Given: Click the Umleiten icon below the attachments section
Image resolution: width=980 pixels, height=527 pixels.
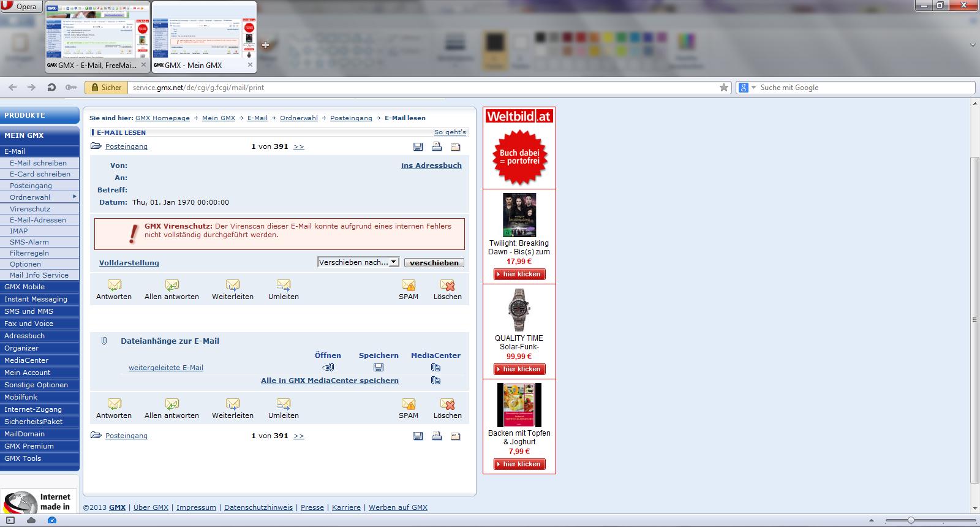Looking at the screenshot, I should [284, 404].
